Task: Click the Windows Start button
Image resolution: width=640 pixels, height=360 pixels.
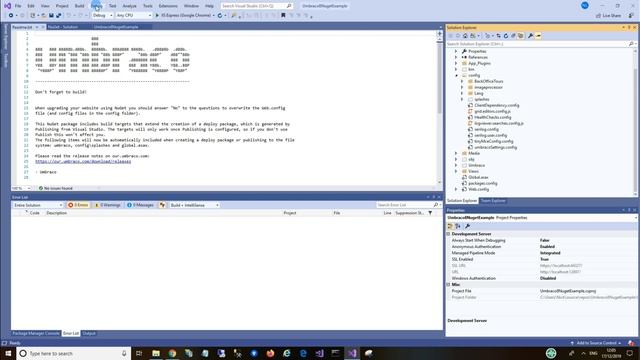Action: 8,353
